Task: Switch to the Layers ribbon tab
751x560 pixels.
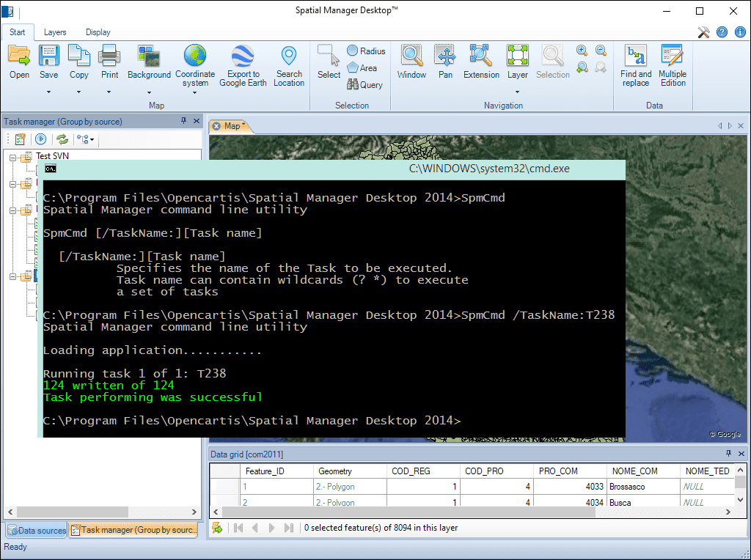Action: 55,32
